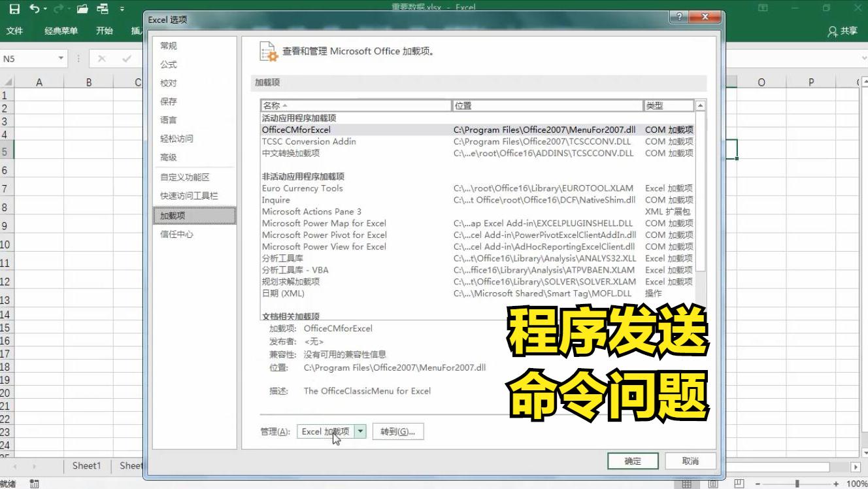This screenshot has height=489, width=868.
Task: Select 信任中心 in the options sidebar
Action: coord(176,233)
